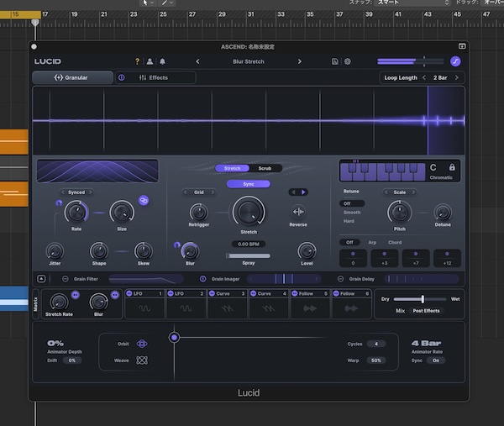Click the lock icon beside Chromatic

point(452,167)
